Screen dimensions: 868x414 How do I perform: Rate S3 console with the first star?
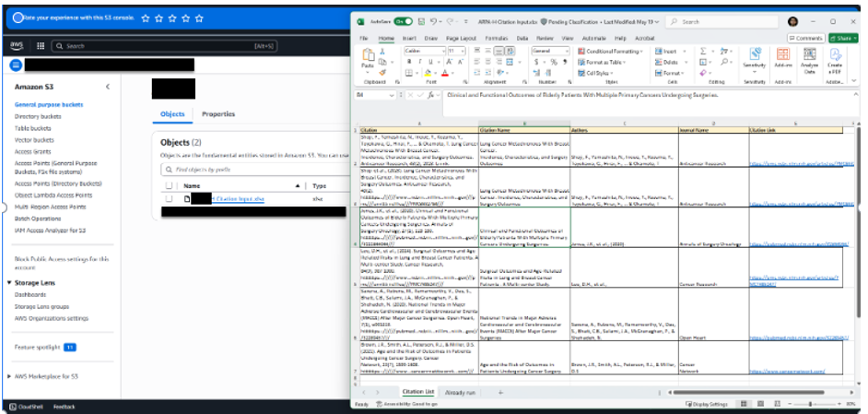pos(146,18)
